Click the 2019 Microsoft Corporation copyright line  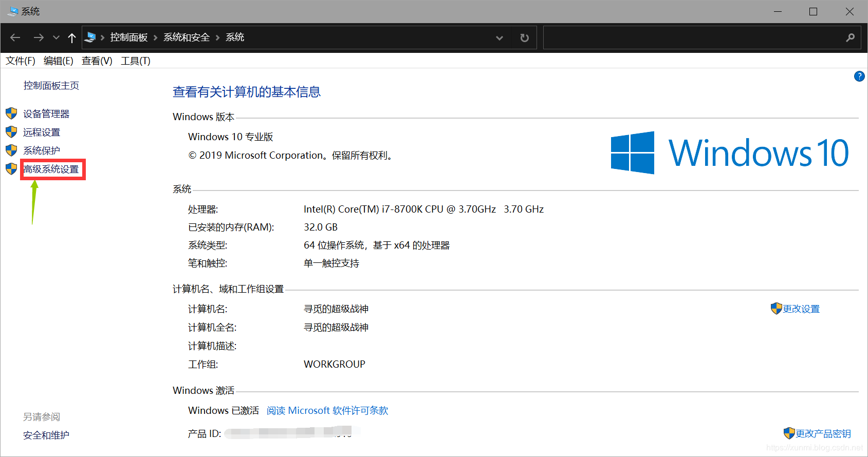click(291, 156)
